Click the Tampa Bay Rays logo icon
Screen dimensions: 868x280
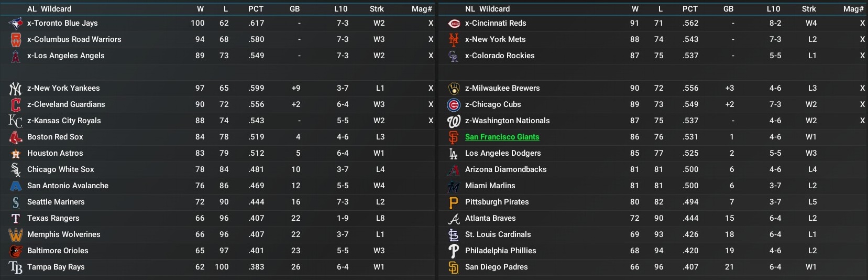coord(16,267)
